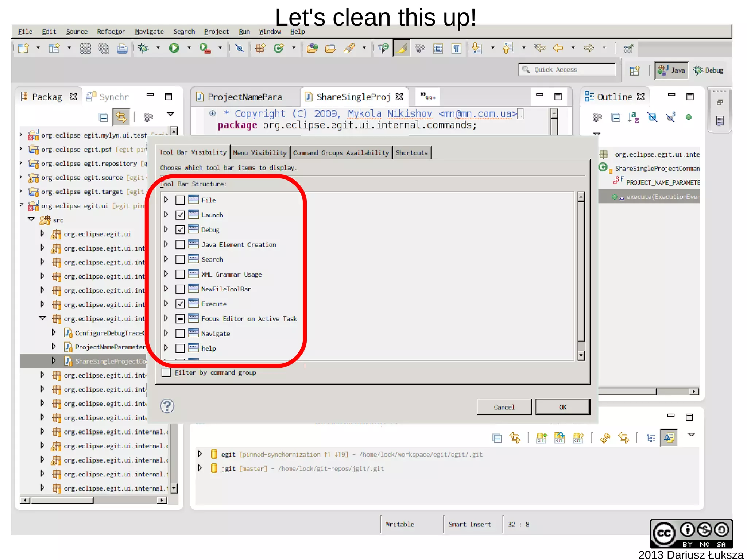Open the Refactor menu
This screenshot has height=560, width=747.
pyautogui.click(x=111, y=31)
